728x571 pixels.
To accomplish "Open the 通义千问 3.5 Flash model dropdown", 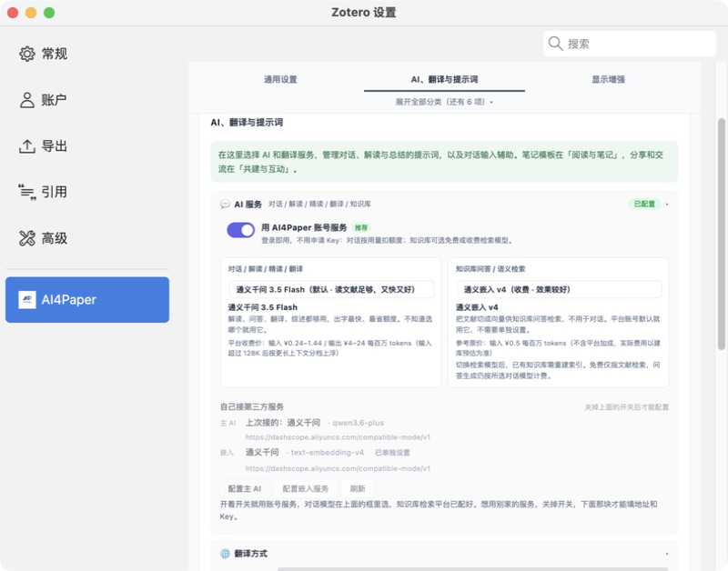I will click(331, 289).
